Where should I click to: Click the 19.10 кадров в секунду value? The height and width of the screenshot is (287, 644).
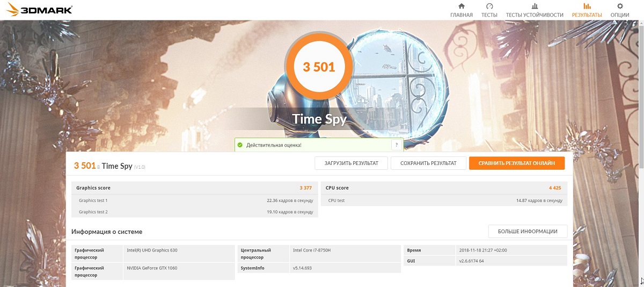click(x=290, y=212)
